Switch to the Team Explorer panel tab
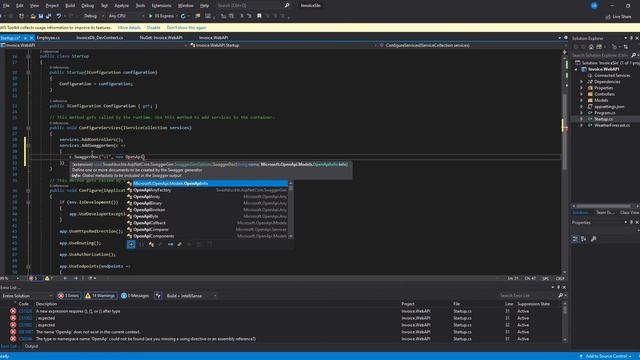The width and height of the screenshot is (640, 360). click(605, 213)
